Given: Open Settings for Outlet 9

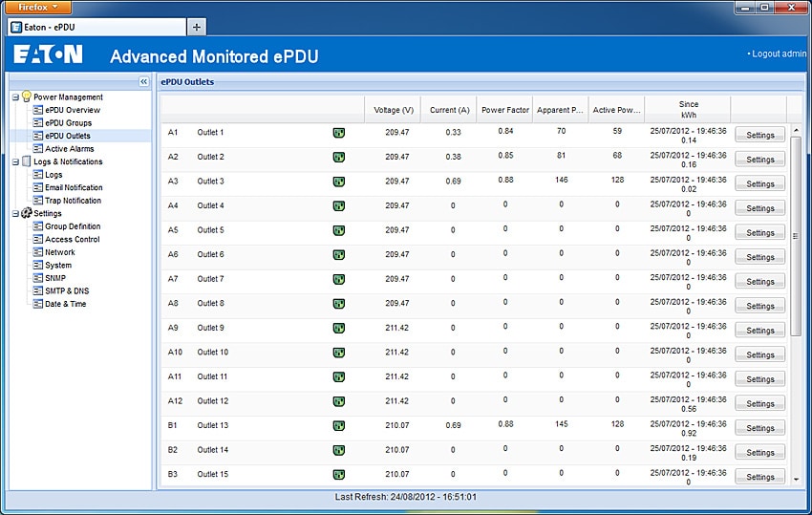Looking at the screenshot, I should 759,330.
